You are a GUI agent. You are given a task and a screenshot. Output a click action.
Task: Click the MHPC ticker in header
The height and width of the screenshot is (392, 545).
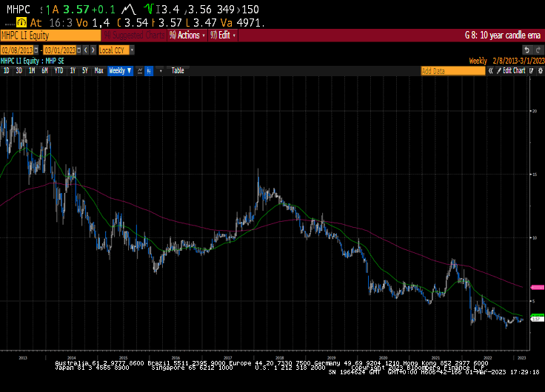[x=19, y=10]
